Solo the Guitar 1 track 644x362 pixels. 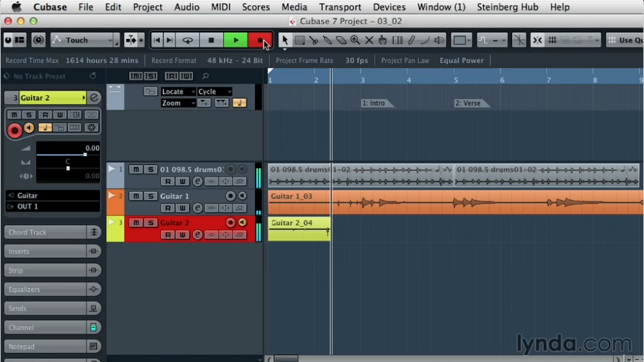150,196
